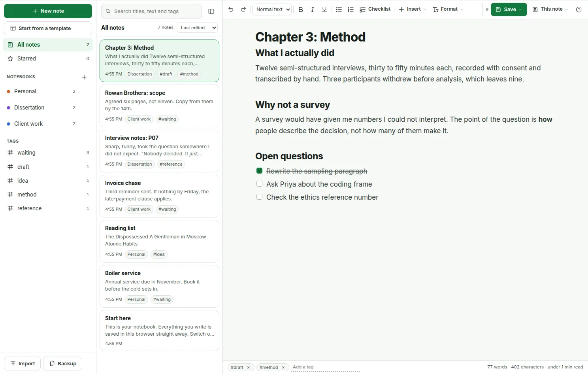Toggle bold formatting
This screenshot has width=588, height=374.
click(x=301, y=9)
